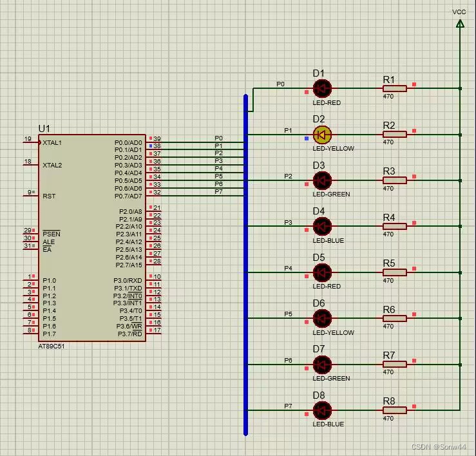Select resistor R5 symbol

coord(395,272)
